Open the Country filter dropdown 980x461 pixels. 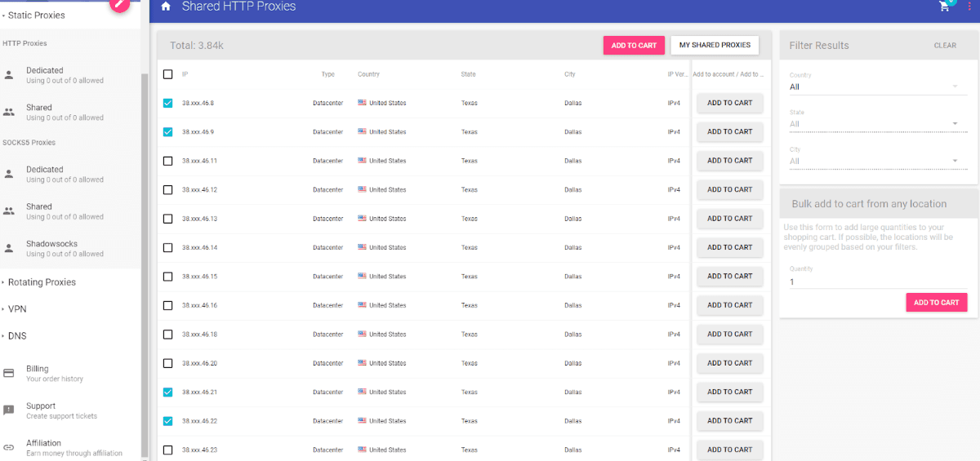(878, 86)
